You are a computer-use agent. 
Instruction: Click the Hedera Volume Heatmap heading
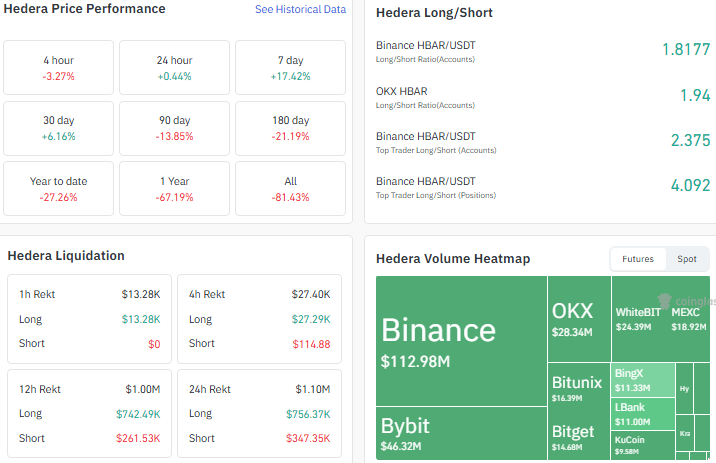tap(453, 259)
